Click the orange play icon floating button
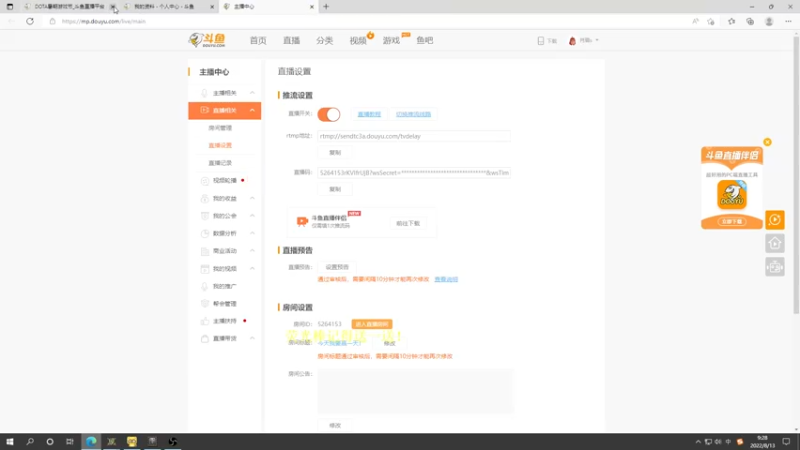Image resolution: width=800 pixels, height=450 pixels. click(774, 220)
